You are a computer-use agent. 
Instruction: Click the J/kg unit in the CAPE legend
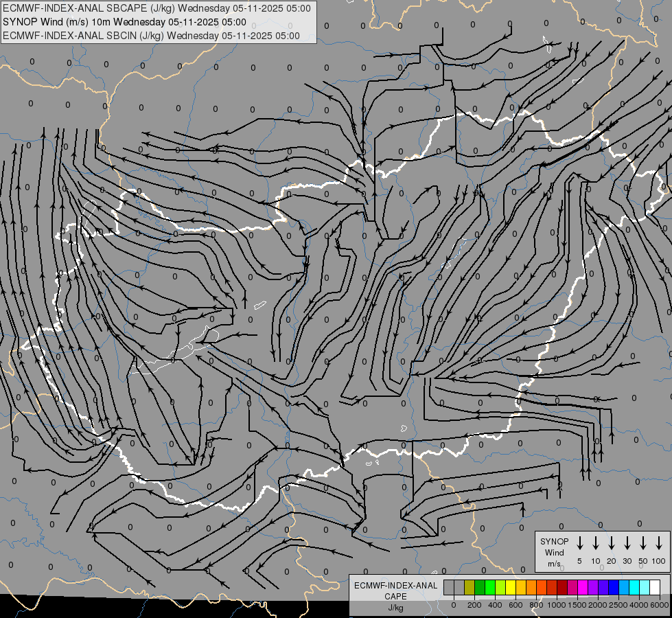(395, 607)
